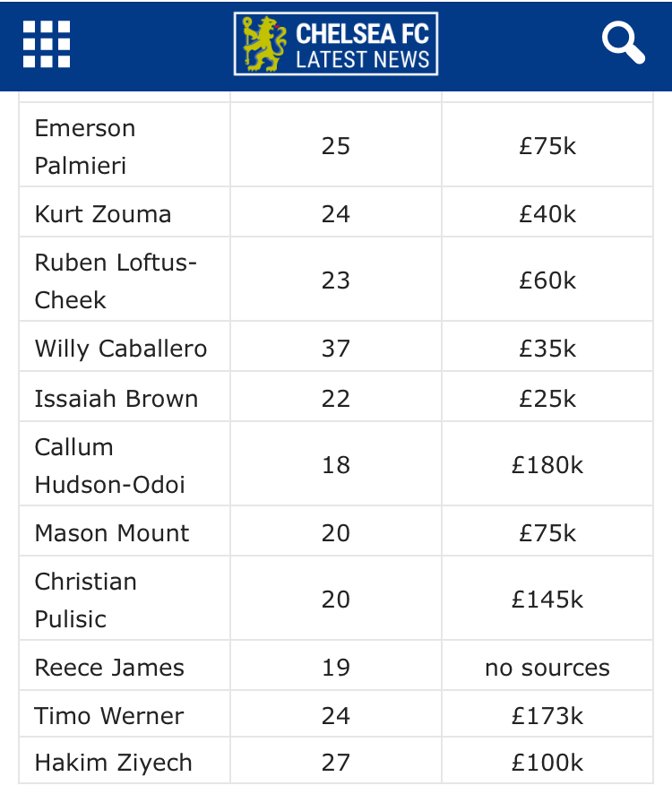Open the grid menu icon
Screen dimensions: 672x794
point(47,44)
